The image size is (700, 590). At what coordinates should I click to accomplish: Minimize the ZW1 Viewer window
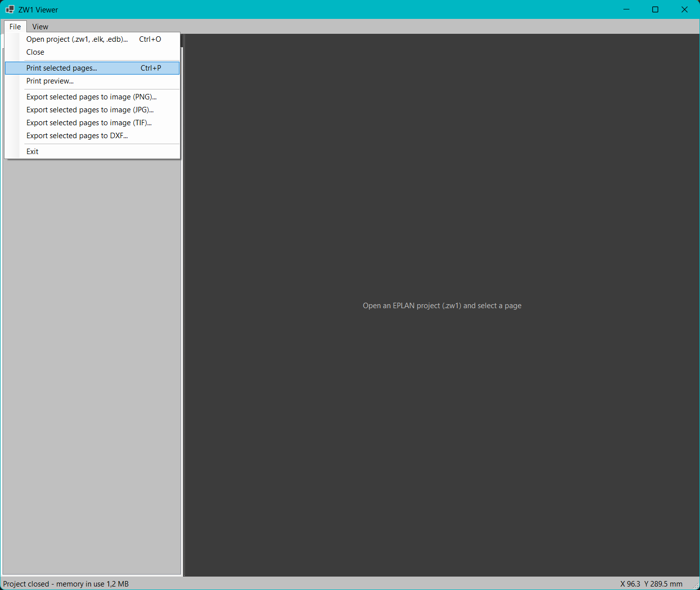(626, 9)
